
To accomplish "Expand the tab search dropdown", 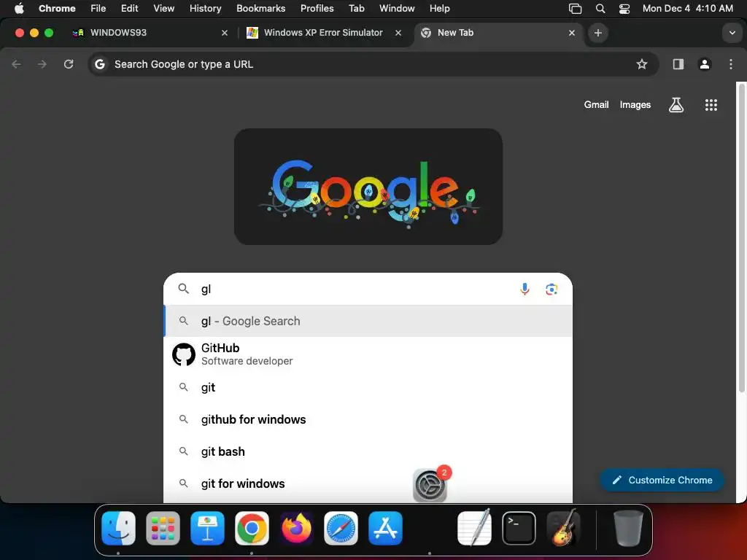I will click(x=732, y=33).
